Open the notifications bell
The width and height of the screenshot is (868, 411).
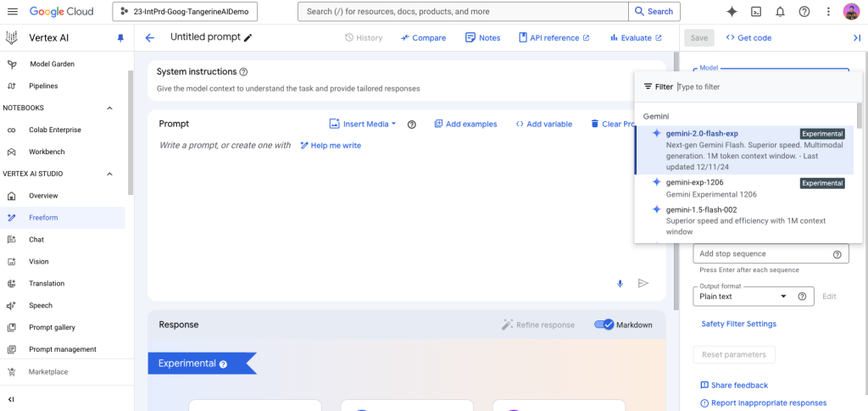click(x=780, y=12)
